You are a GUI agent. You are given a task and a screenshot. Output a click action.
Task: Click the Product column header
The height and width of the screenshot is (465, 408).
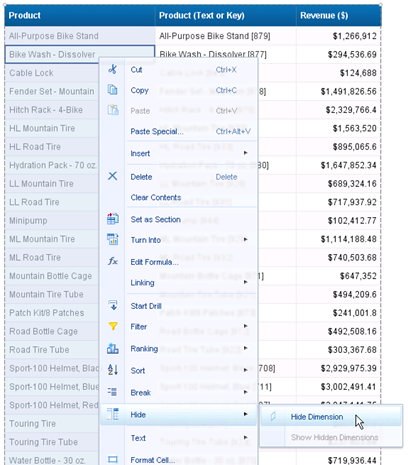coord(80,15)
